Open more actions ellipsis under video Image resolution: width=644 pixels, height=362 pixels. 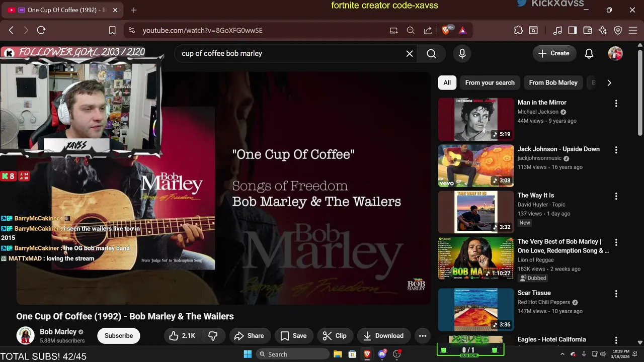tap(423, 336)
